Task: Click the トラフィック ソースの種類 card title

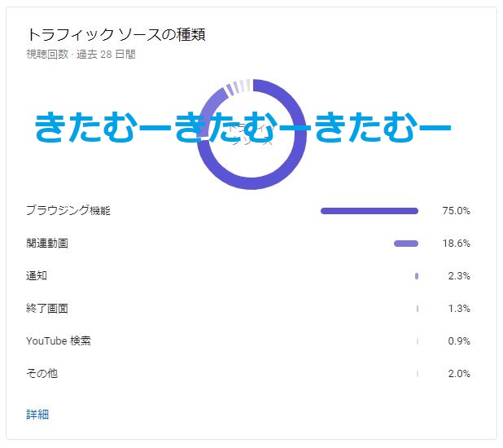Action: pos(114,35)
